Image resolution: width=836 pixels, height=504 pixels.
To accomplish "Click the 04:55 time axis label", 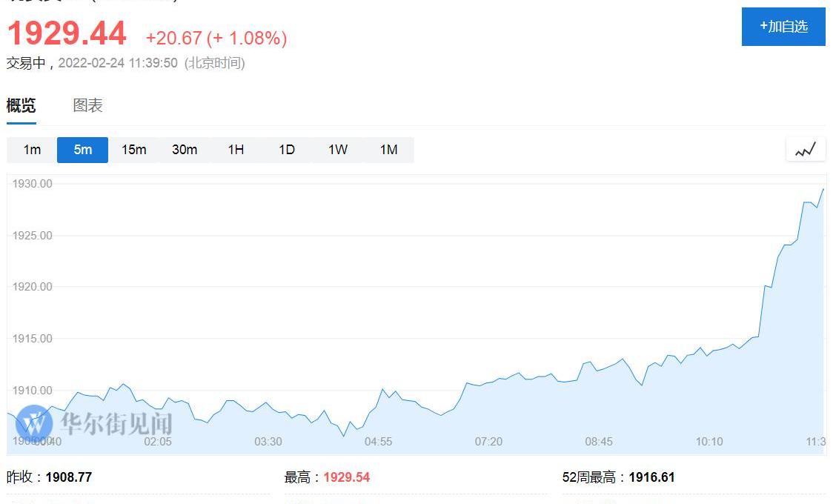I will [378, 441].
